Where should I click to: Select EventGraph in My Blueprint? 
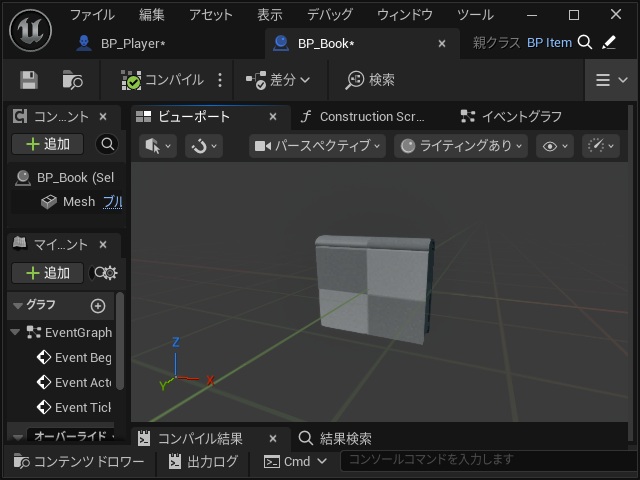click(x=69, y=333)
